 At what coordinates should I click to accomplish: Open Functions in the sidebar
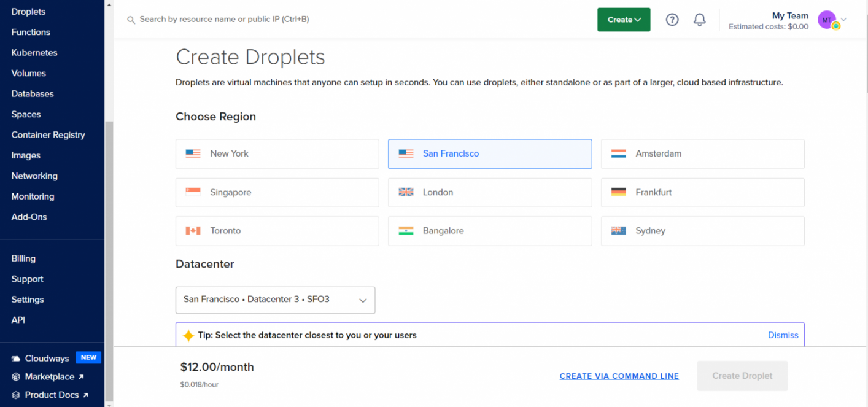[x=31, y=32]
